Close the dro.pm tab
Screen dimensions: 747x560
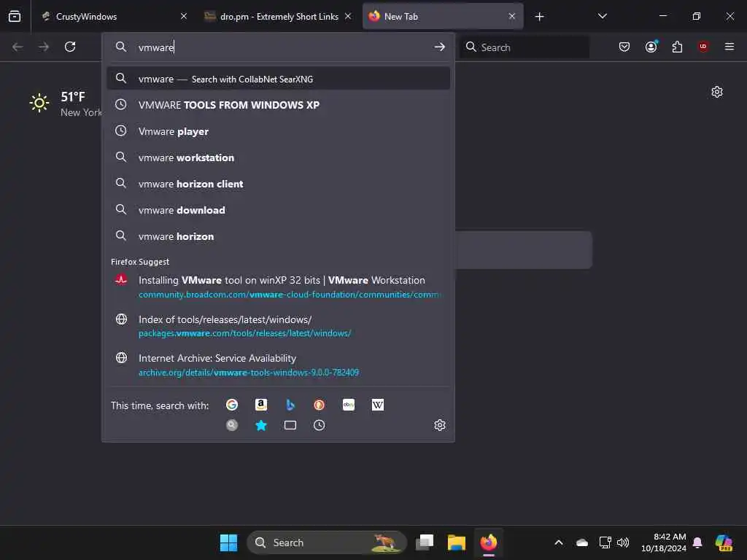[348, 16]
